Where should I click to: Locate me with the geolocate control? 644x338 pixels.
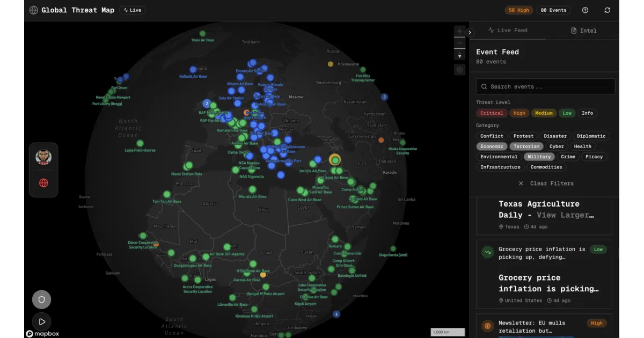[x=459, y=70]
